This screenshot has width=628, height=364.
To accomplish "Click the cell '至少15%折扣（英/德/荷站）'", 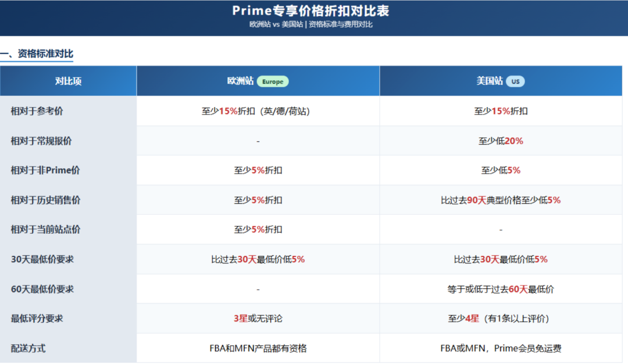I will pos(258,111).
